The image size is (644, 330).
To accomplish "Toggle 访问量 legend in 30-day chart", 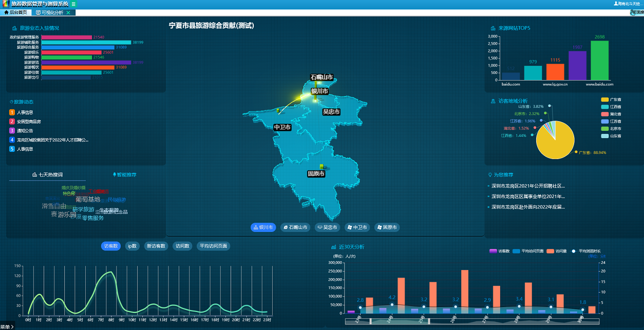I will [550, 251].
